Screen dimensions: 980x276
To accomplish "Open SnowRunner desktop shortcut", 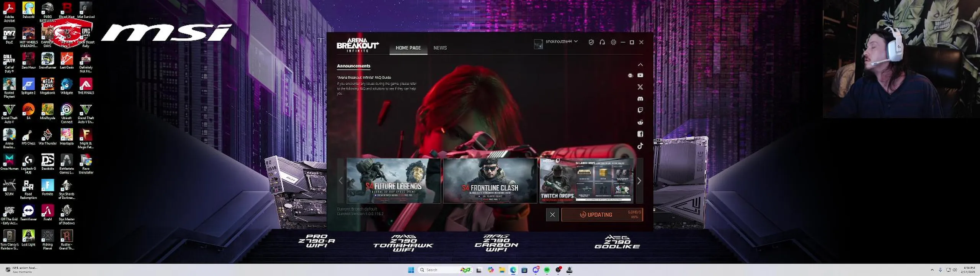I will coord(47,61).
